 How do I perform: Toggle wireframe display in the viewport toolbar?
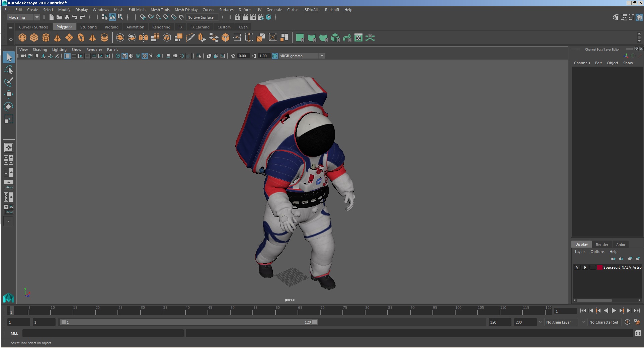tap(118, 56)
